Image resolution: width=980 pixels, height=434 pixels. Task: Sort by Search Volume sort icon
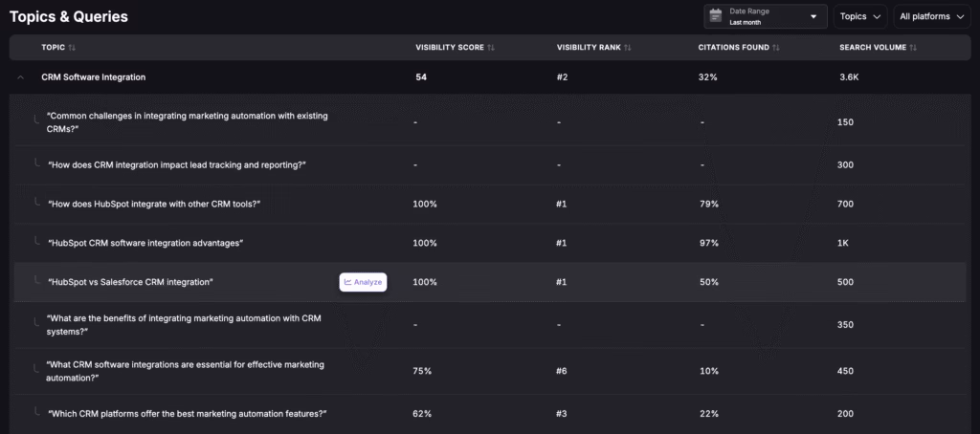914,48
